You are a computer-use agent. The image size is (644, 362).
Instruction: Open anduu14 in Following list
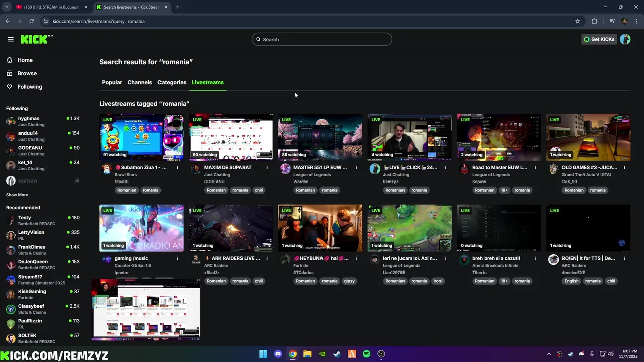pos(43,136)
